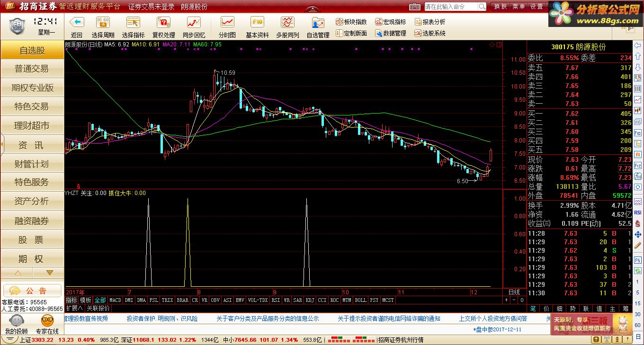Click the 返回 back arrow icon

pyautogui.click(x=77, y=22)
